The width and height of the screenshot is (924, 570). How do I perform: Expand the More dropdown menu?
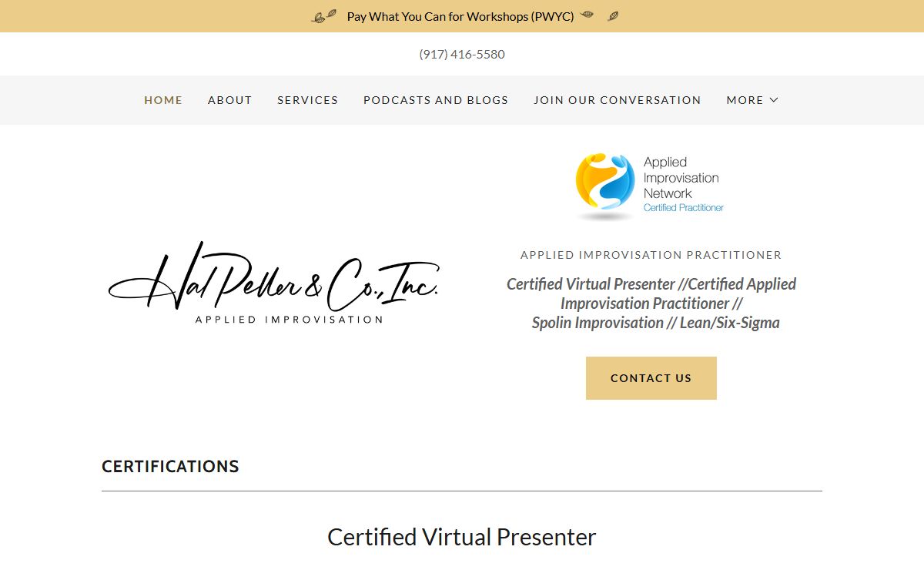tap(752, 100)
